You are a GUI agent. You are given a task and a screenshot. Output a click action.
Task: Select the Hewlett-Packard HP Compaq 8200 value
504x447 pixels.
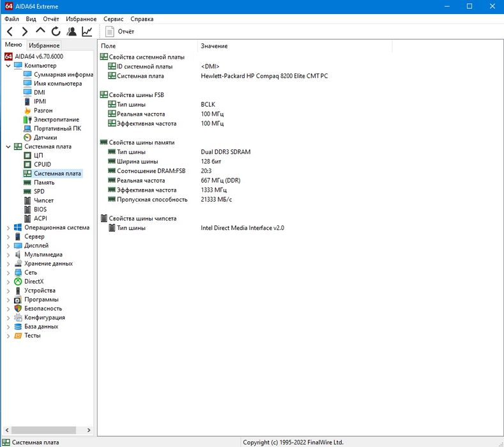[x=264, y=76]
